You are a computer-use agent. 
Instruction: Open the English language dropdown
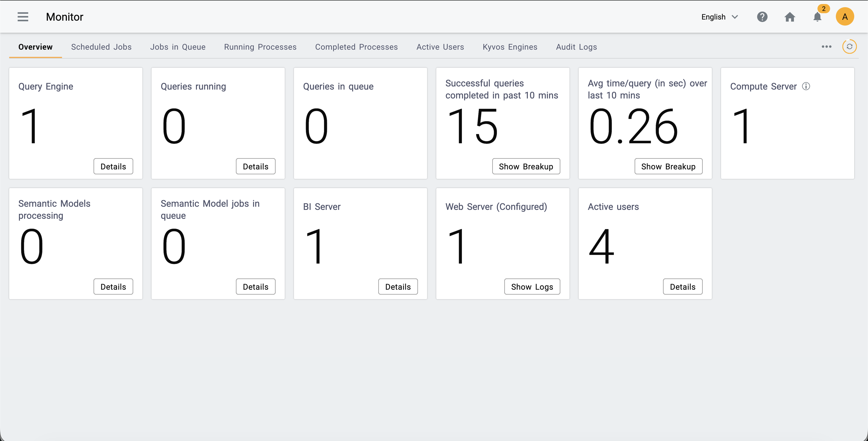click(x=713, y=17)
